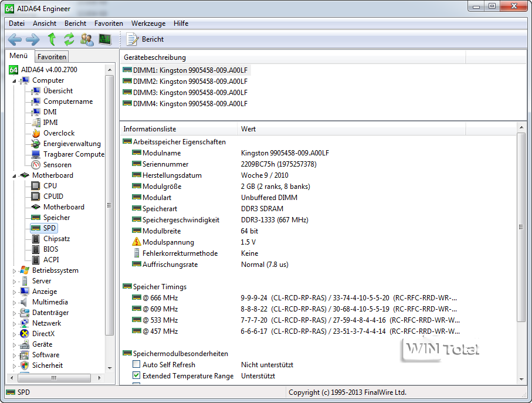Image resolution: width=532 pixels, height=403 pixels.
Task: Expand the Anzeige node
Action: 14,292
